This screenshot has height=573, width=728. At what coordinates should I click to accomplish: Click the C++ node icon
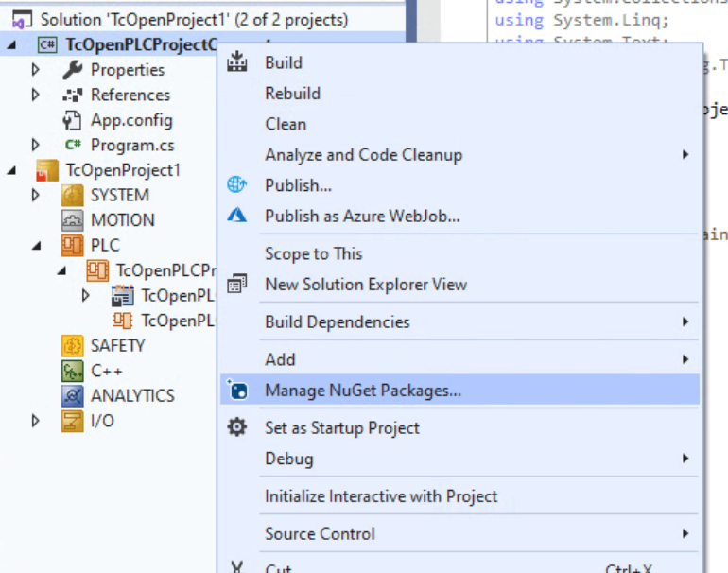73,371
